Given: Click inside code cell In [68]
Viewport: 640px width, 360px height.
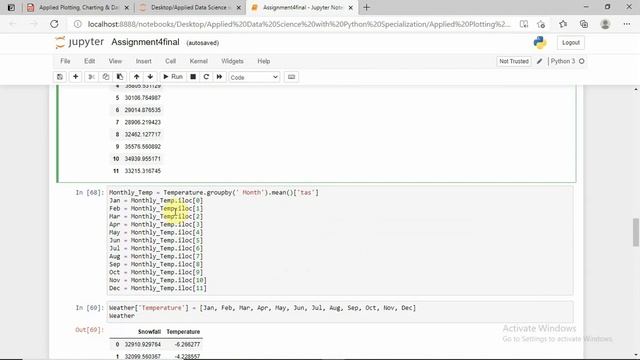Looking at the screenshot, I should pos(340,240).
